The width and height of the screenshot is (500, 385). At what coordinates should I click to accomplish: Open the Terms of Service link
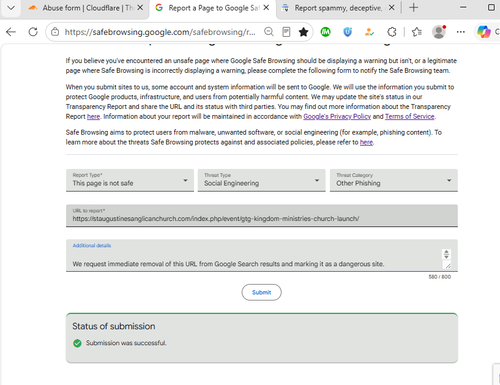click(x=410, y=117)
